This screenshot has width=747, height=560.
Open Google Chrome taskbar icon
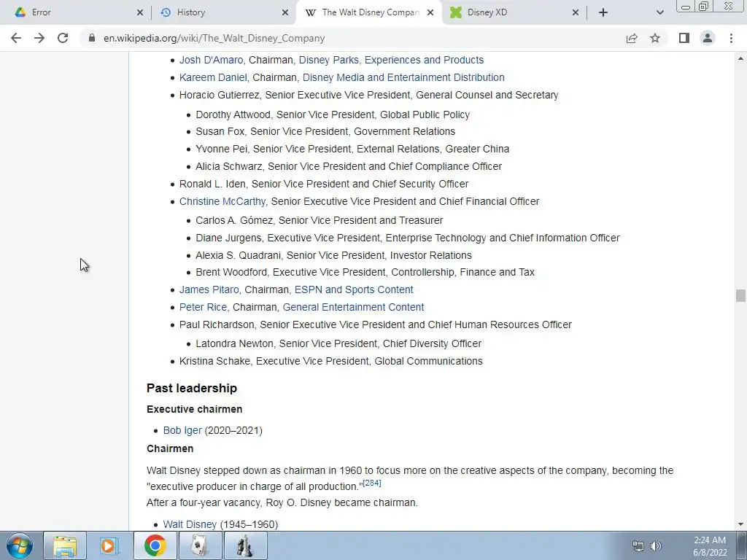click(155, 545)
